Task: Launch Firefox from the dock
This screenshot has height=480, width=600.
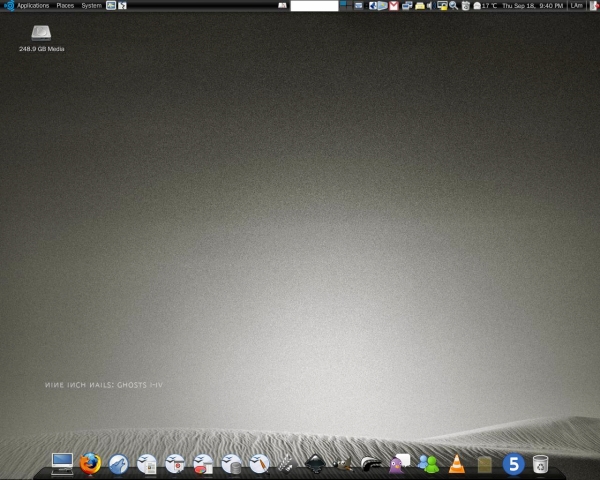Action: point(90,464)
